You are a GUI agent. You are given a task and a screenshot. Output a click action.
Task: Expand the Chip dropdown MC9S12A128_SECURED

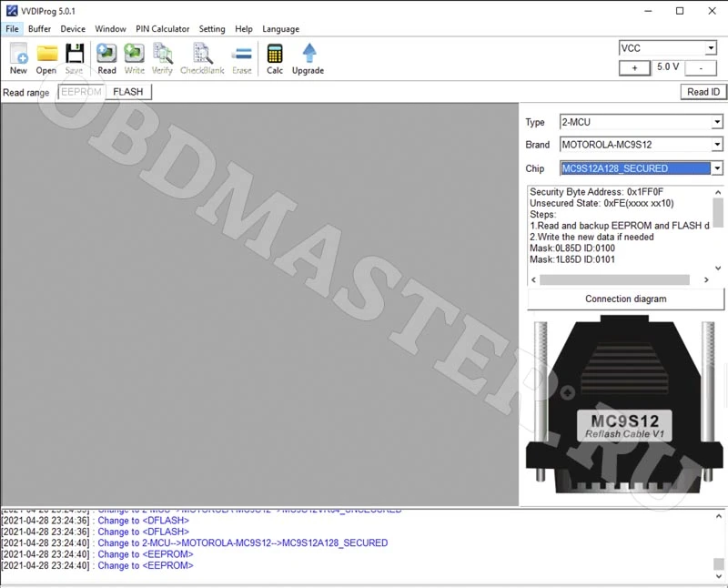pos(717,168)
